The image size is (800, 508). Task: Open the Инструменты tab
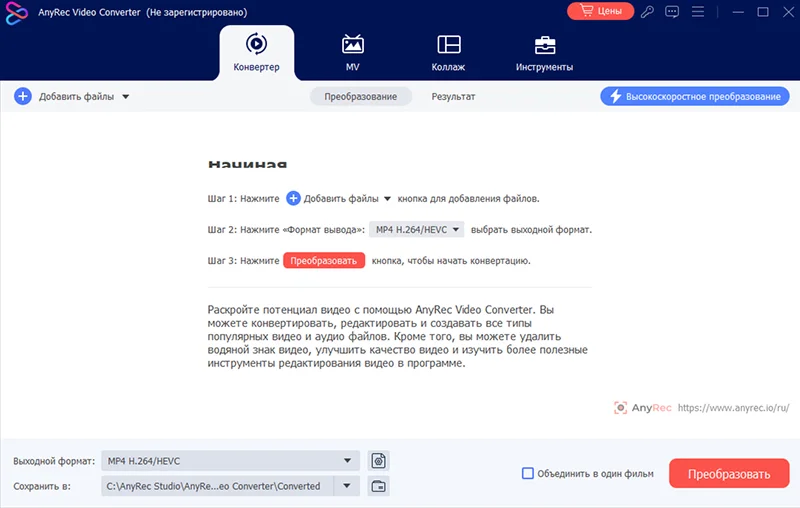point(544,53)
